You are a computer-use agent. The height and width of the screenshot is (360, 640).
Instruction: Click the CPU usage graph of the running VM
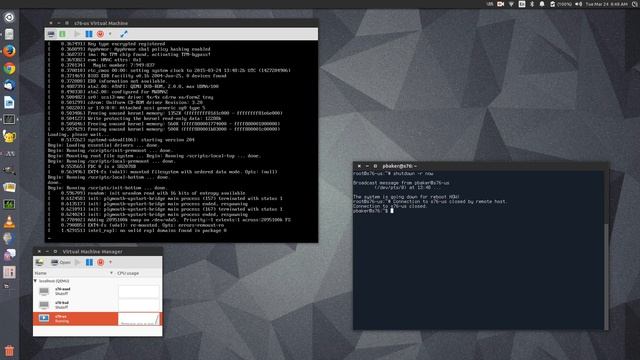point(139,319)
